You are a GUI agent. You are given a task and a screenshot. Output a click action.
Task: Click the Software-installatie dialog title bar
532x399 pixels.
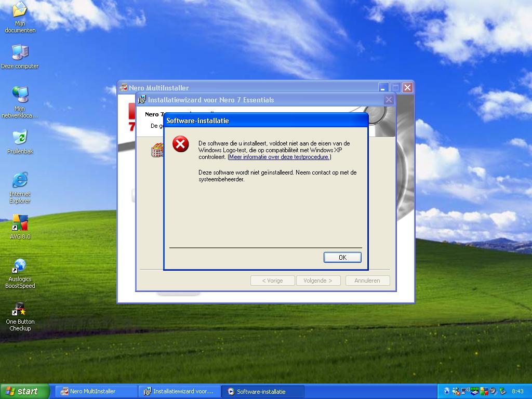point(265,121)
